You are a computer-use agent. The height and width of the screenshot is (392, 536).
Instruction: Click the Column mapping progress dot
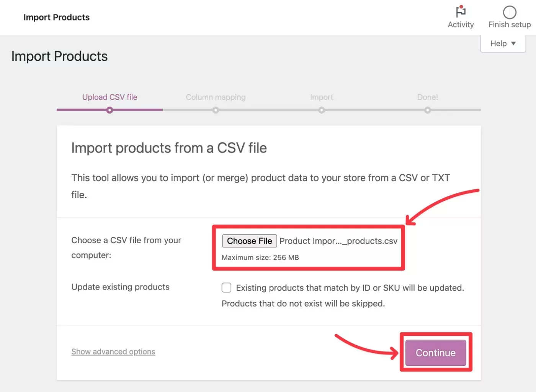216,110
